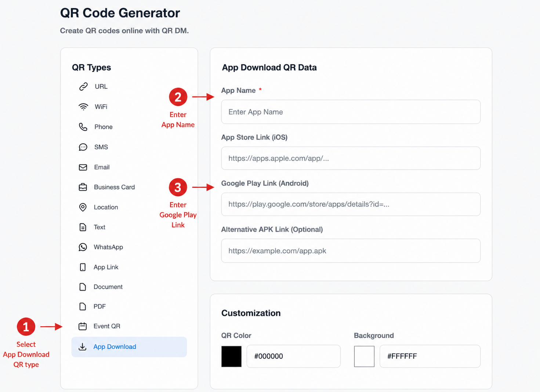Focus the Alternative APK Link field

[351, 251]
